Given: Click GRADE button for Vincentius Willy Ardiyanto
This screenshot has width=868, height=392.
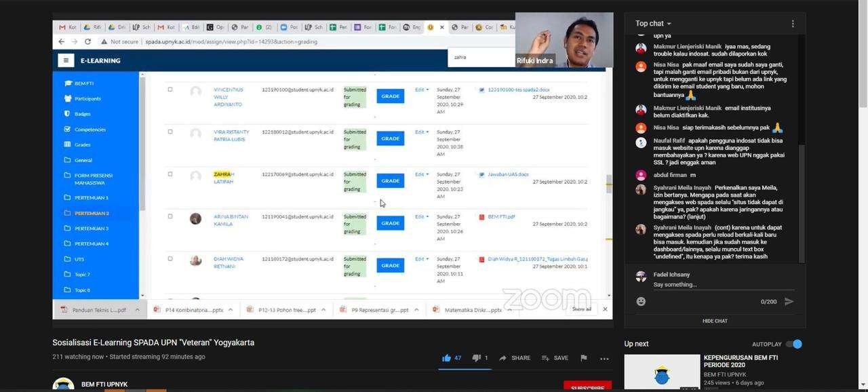Looking at the screenshot, I should click(x=391, y=96).
